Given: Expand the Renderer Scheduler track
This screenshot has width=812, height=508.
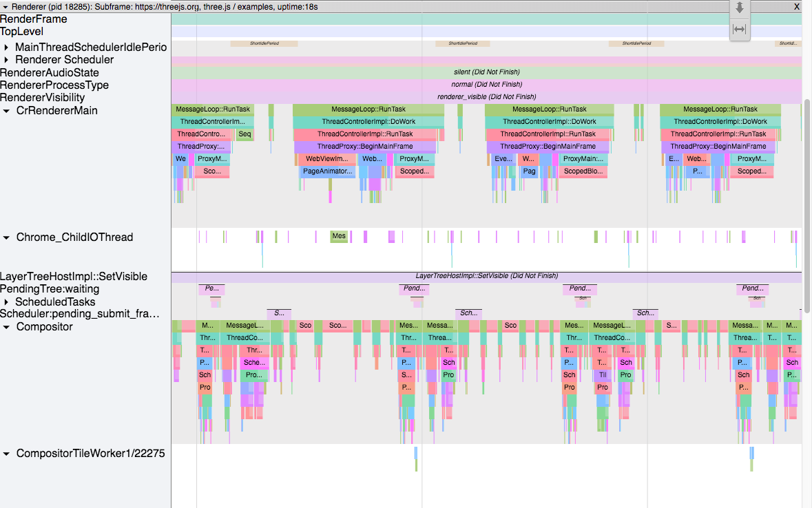Looking at the screenshot, I should (7, 60).
